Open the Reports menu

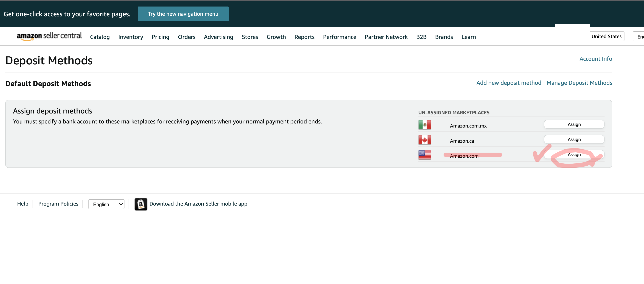(x=304, y=37)
